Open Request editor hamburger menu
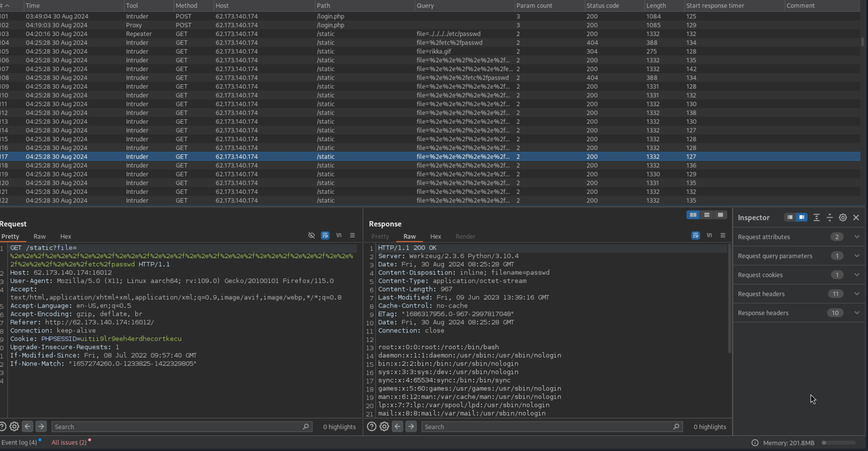This screenshot has width=868, height=451. tap(352, 235)
